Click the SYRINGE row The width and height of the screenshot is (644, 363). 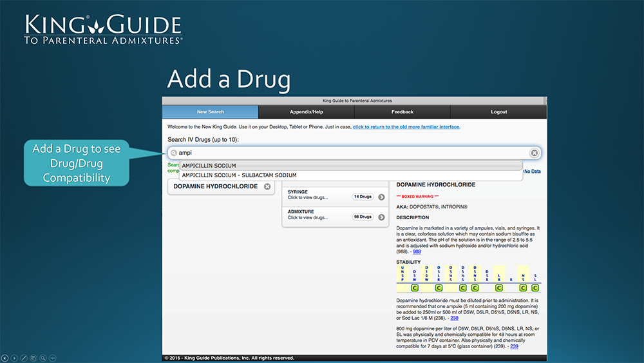[335, 197]
